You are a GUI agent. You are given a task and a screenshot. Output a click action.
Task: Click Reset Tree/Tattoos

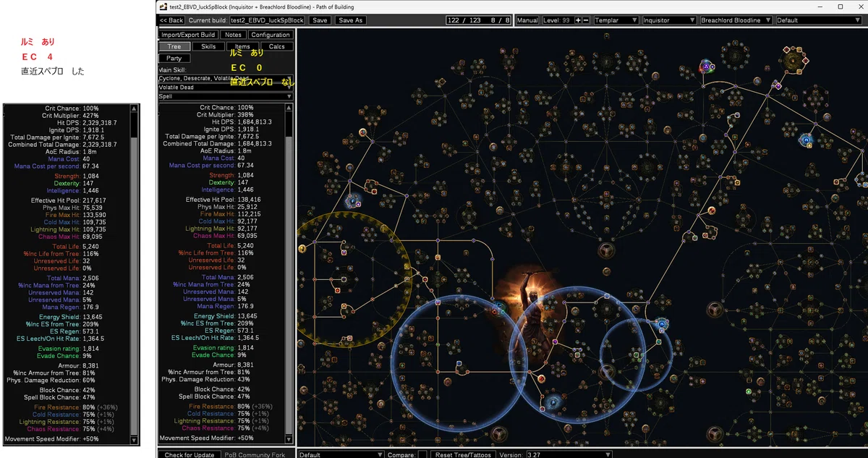(462, 454)
